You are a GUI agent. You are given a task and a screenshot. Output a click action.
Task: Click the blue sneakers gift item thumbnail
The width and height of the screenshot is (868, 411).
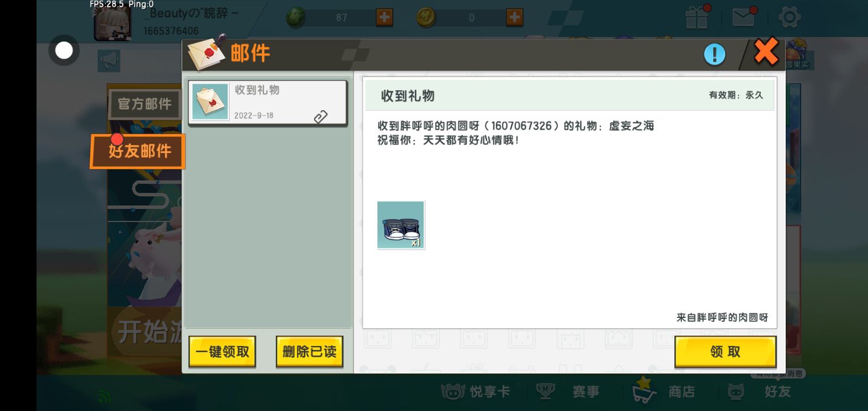click(401, 225)
